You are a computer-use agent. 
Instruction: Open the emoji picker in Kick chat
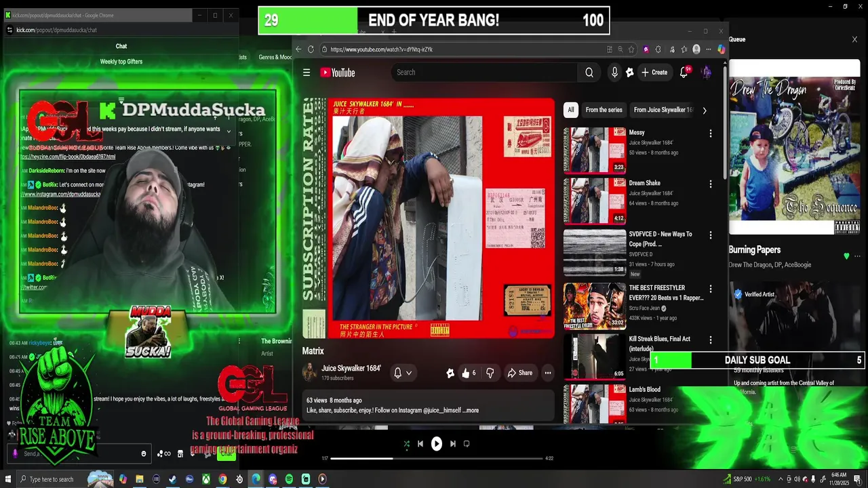click(144, 454)
